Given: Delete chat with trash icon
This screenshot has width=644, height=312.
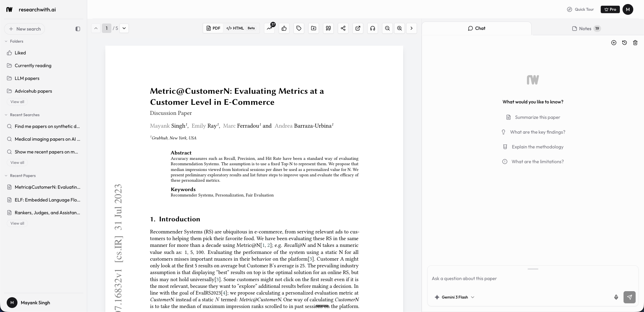Looking at the screenshot, I should click(635, 43).
